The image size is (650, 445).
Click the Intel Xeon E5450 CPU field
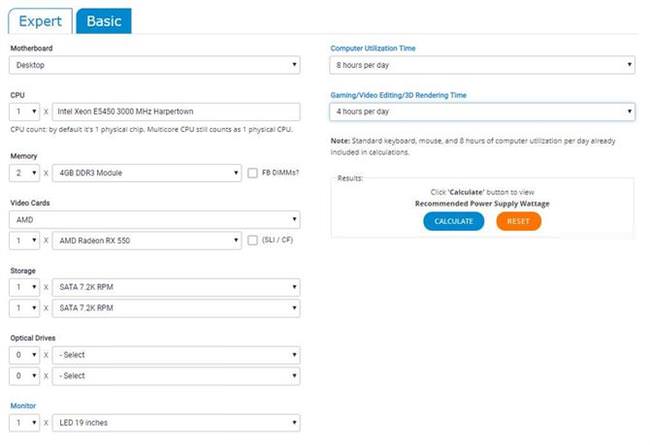tap(176, 112)
